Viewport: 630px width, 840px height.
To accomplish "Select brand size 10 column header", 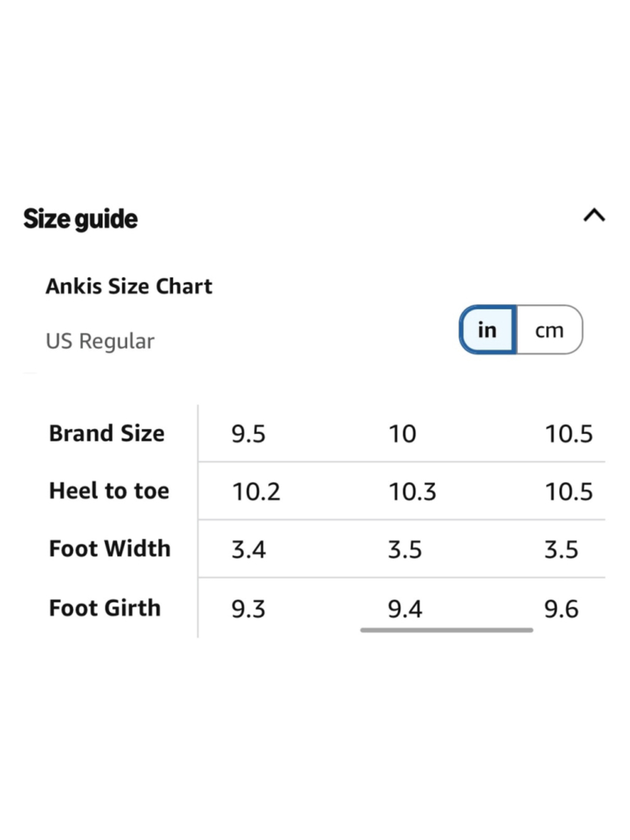I will (402, 434).
